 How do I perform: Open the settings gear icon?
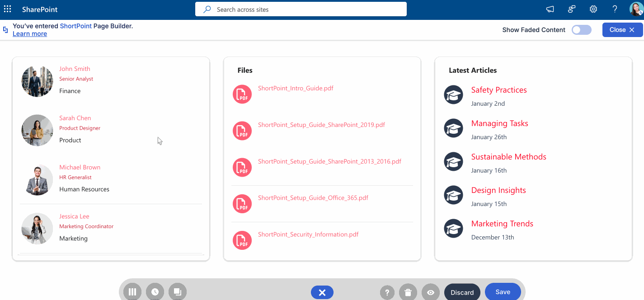click(593, 9)
